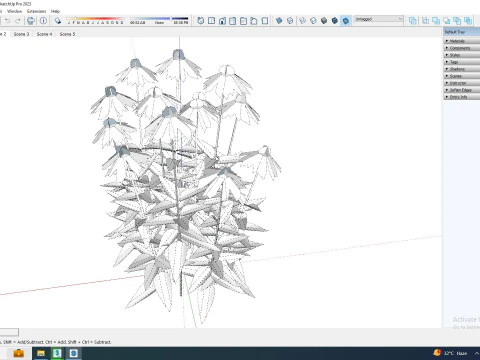Select Hidden Line face style
Viewport: 480px width, 360px height.
(x=313, y=21)
